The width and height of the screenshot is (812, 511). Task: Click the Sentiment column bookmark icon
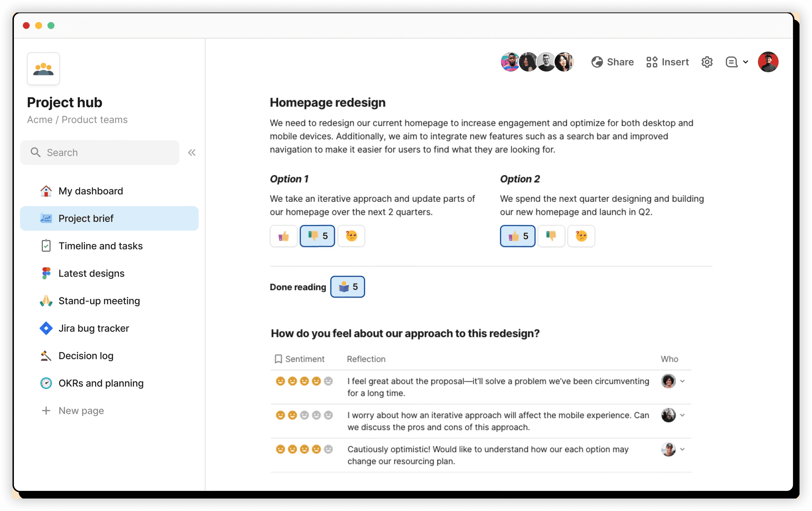tap(278, 359)
